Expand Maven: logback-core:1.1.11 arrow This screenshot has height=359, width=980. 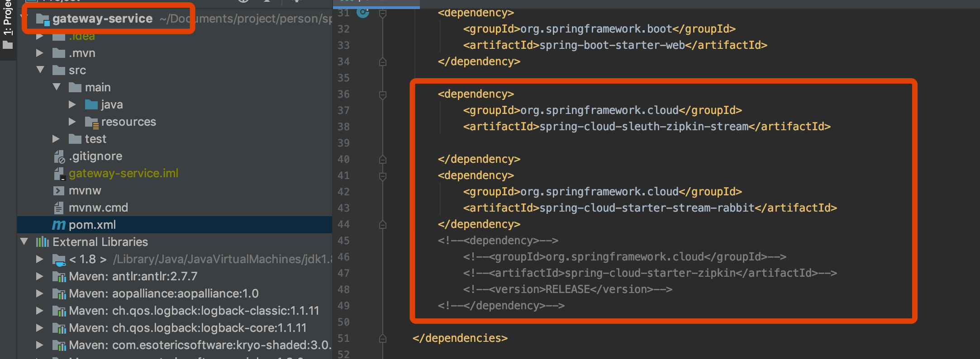click(40, 328)
